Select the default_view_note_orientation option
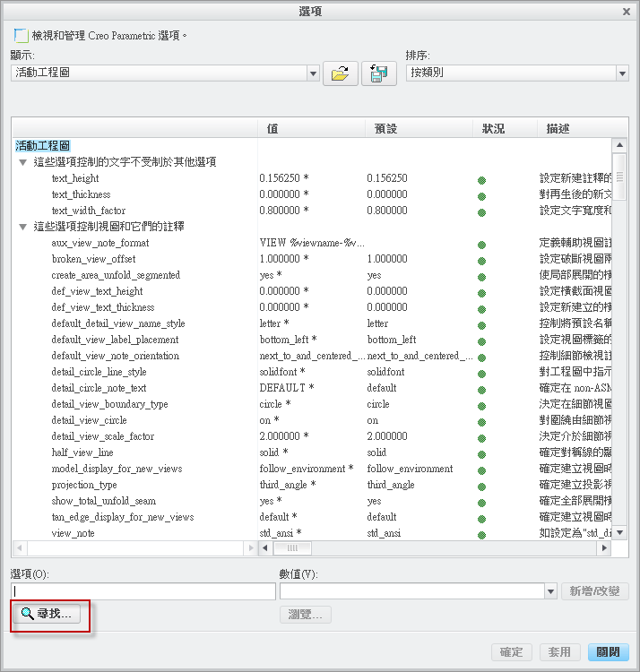This screenshot has width=640, height=672. (x=116, y=356)
